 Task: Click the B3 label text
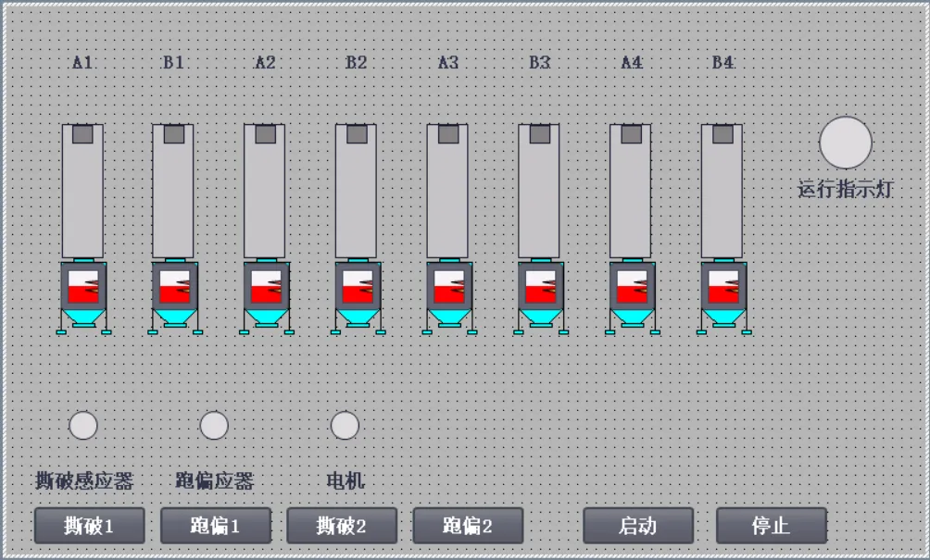pos(540,62)
